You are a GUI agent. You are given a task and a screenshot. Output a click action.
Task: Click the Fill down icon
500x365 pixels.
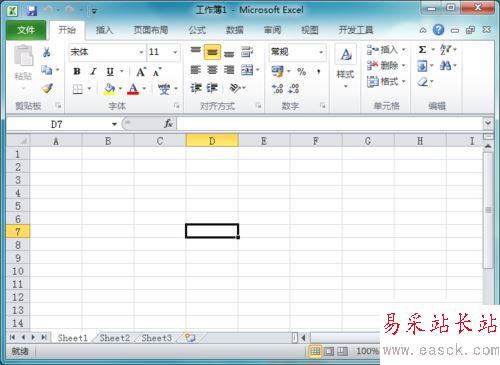422,66
